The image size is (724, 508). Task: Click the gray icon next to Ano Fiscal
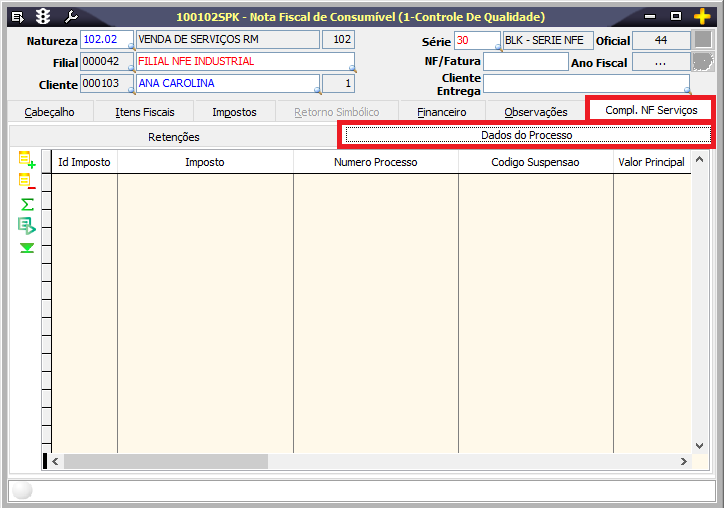703,62
